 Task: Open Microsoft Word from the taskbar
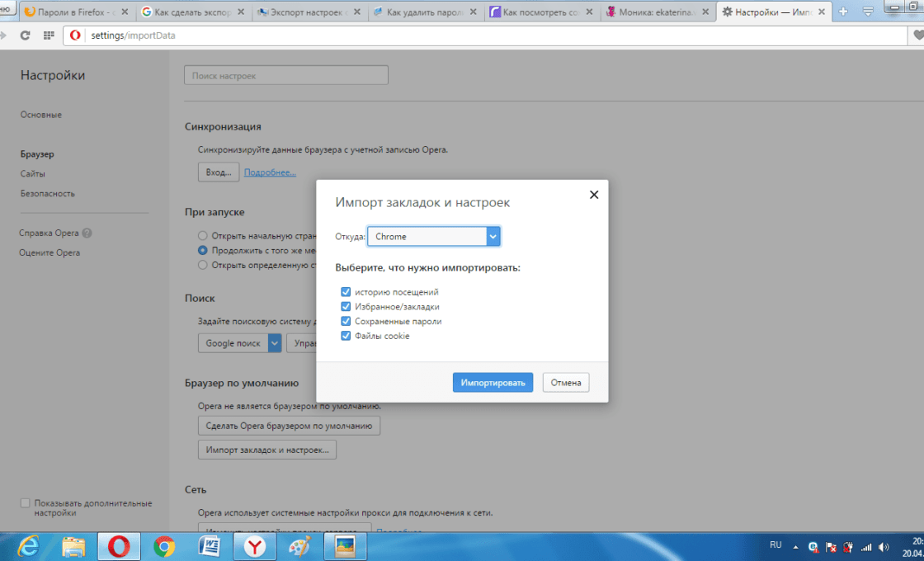point(209,546)
